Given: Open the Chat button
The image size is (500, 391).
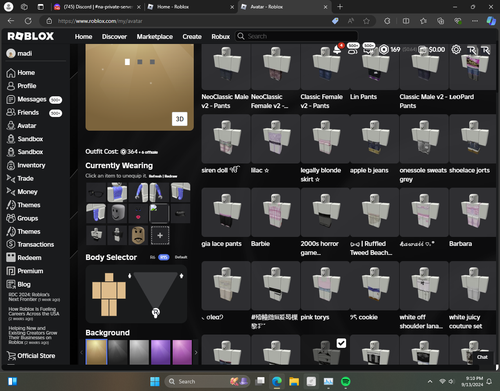Looking at the screenshot, I should tap(482, 357).
